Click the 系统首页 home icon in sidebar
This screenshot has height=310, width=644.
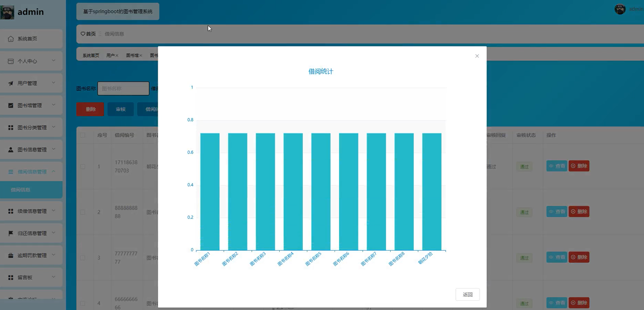[x=11, y=39]
